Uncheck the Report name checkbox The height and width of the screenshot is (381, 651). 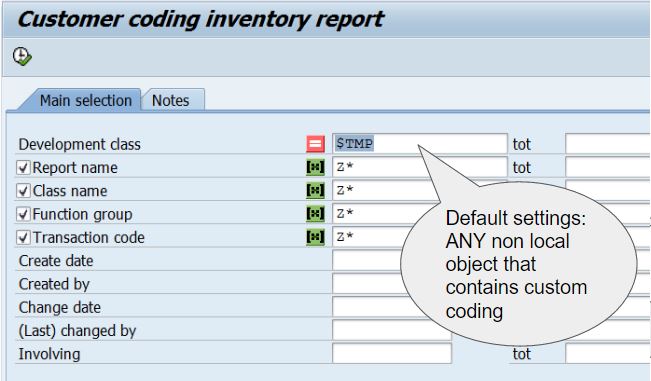pyautogui.click(x=23, y=168)
